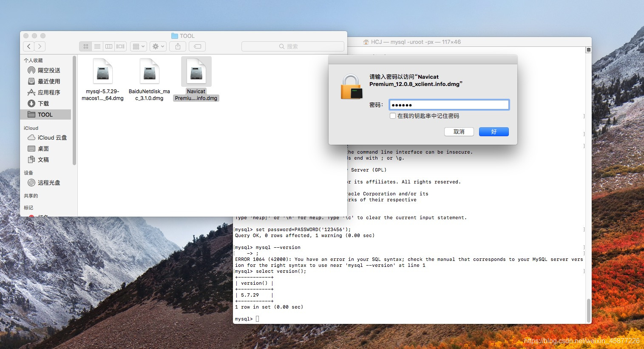This screenshot has height=349, width=644.
Task: Click the ERROR 1064 line in Terminal
Action: [x=409, y=259]
